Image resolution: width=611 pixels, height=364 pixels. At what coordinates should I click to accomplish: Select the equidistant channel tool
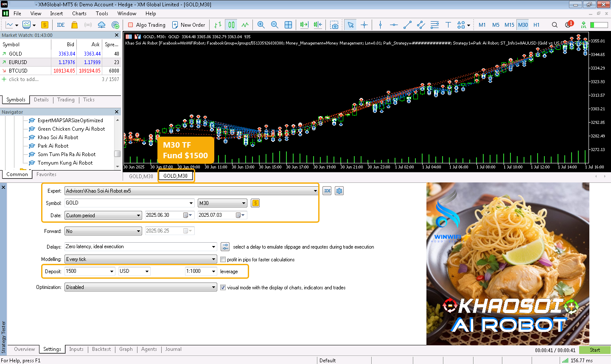[x=421, y=25]
